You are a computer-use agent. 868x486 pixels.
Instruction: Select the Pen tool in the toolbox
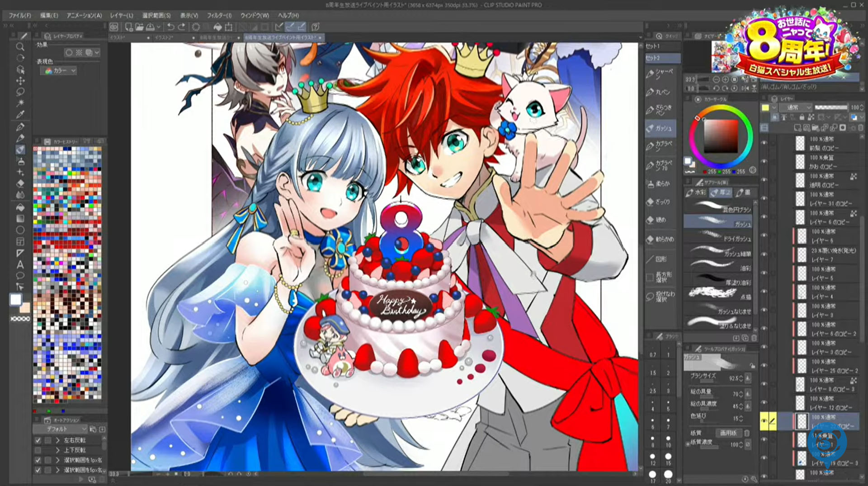20,127
